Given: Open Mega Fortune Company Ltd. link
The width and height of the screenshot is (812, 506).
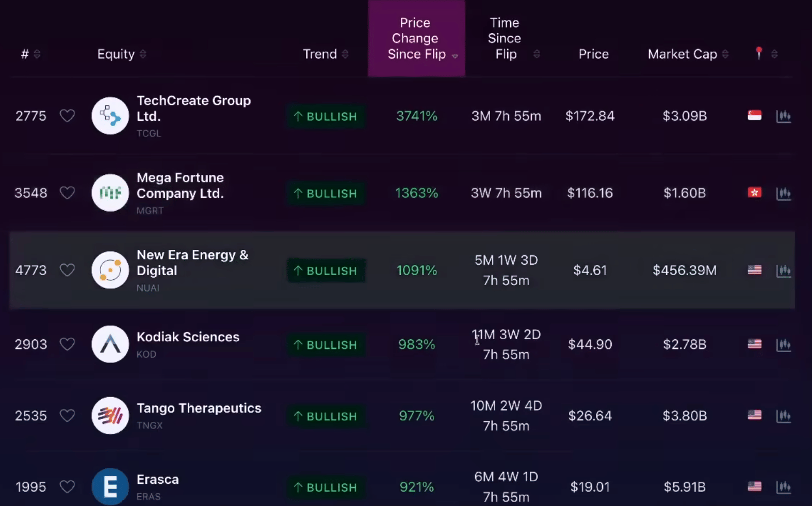Looking at the screenshot, I should tap(180, 185).
